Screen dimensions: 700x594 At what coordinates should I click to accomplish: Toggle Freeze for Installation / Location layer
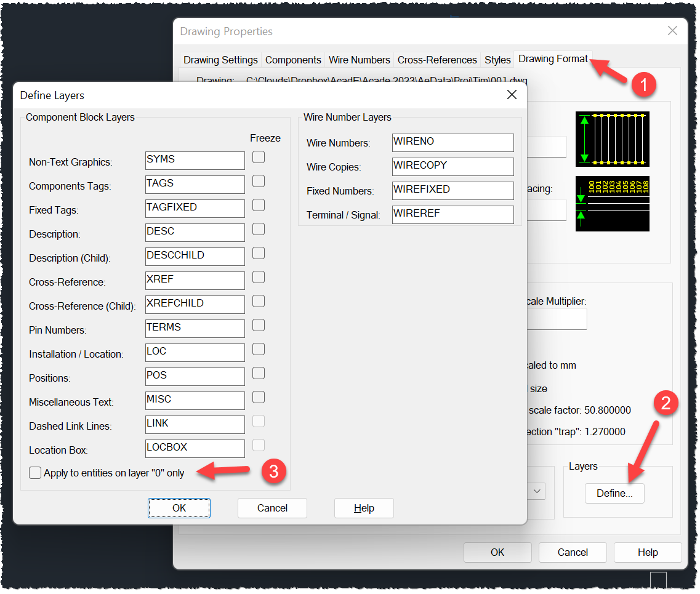(259, 350)
